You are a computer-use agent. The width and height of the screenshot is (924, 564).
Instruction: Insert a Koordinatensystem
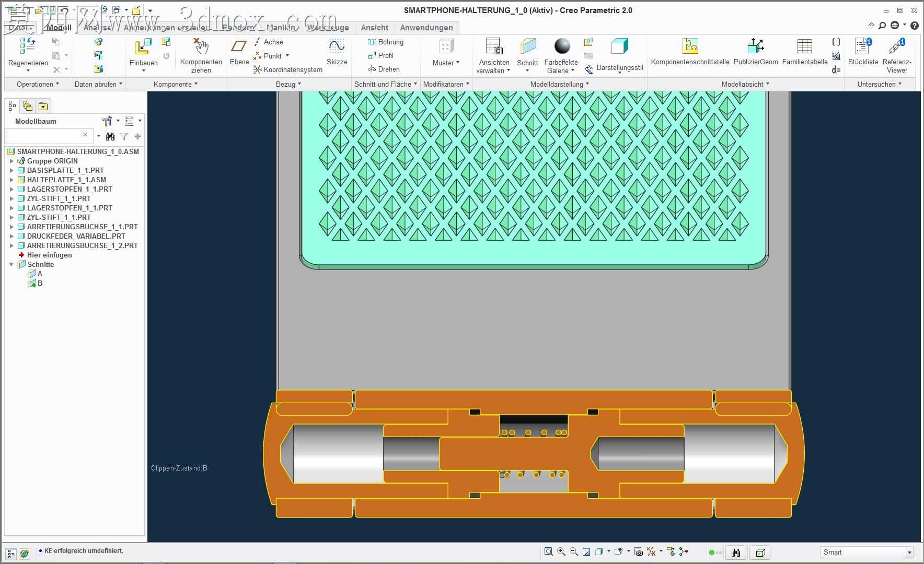click(288, 69)
